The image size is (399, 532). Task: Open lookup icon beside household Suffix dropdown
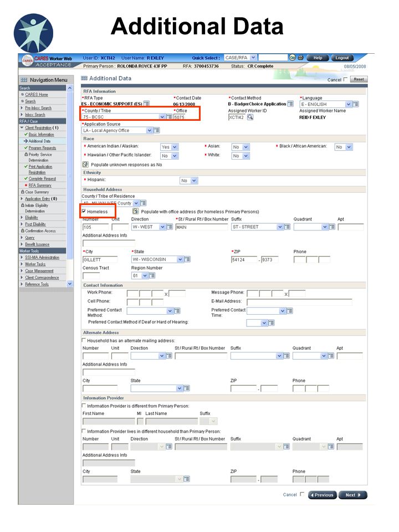coord(287,227)
